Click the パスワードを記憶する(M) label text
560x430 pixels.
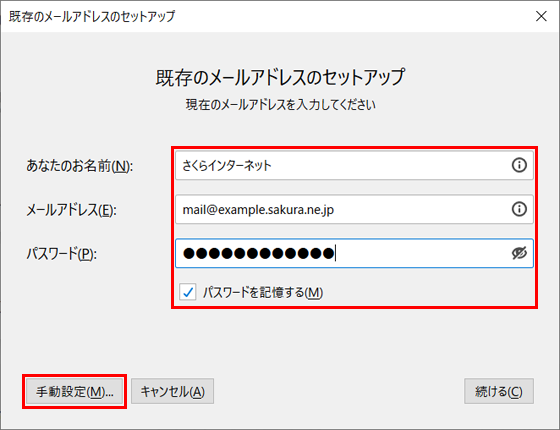click(x=263, y=292)
